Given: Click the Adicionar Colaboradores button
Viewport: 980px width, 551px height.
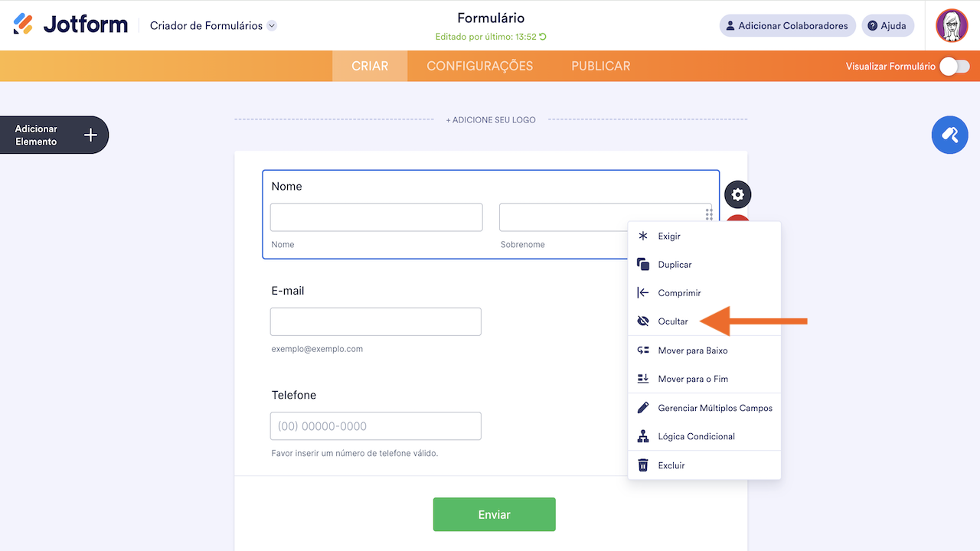Looking at the screenshot, I should point(787,25).
